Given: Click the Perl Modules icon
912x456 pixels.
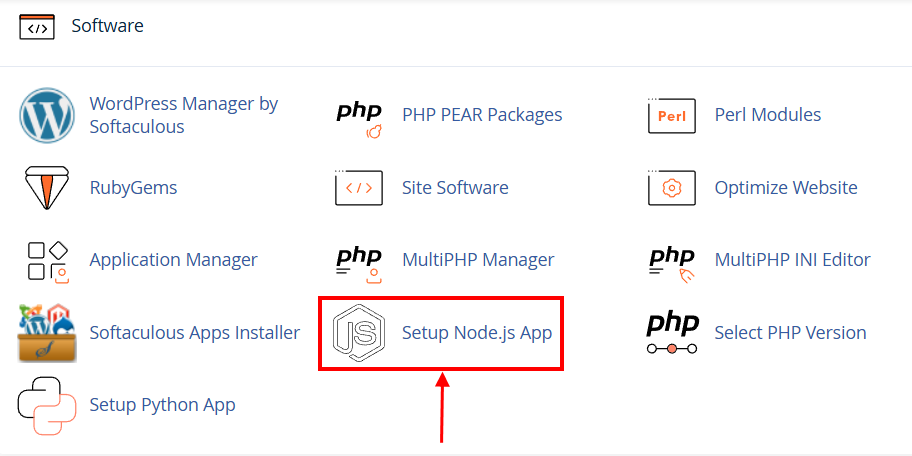Looking at the screenshot, I should point(672,115).
